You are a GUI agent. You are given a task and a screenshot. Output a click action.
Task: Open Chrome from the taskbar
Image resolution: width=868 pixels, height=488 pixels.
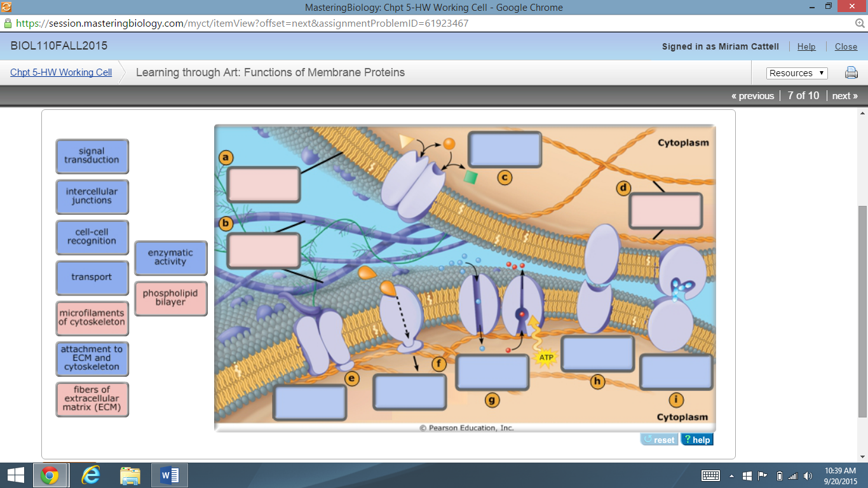click(50, 475)
